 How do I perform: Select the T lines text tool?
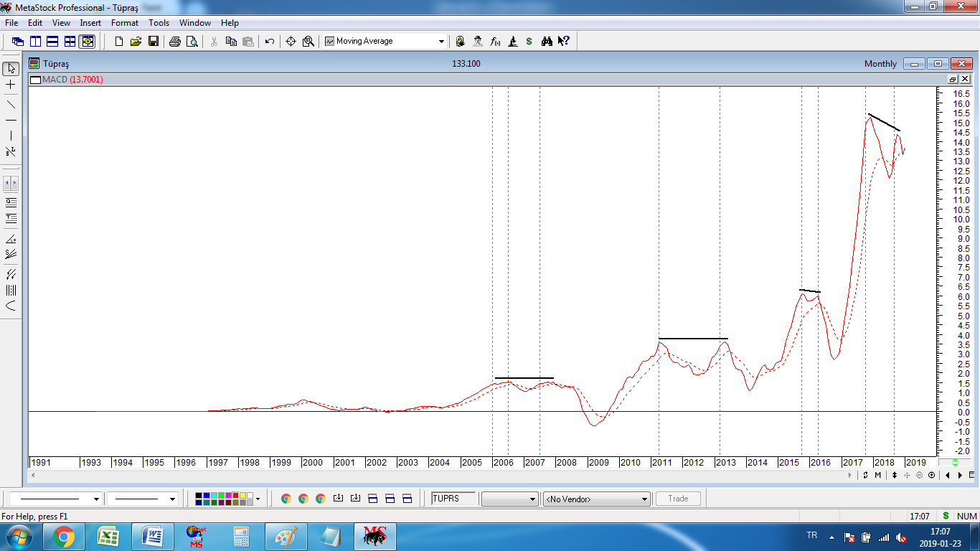(11, 218)
